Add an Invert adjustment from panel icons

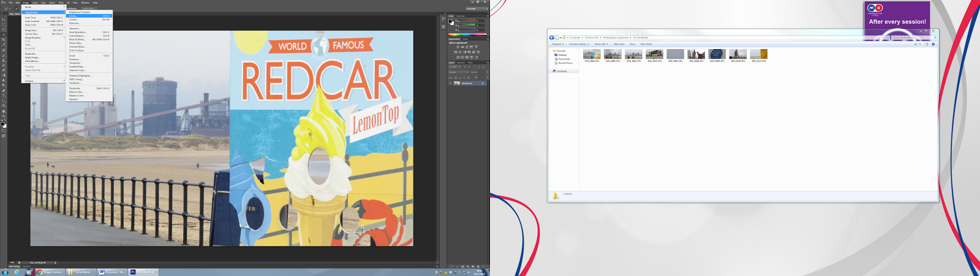(458, 58)
